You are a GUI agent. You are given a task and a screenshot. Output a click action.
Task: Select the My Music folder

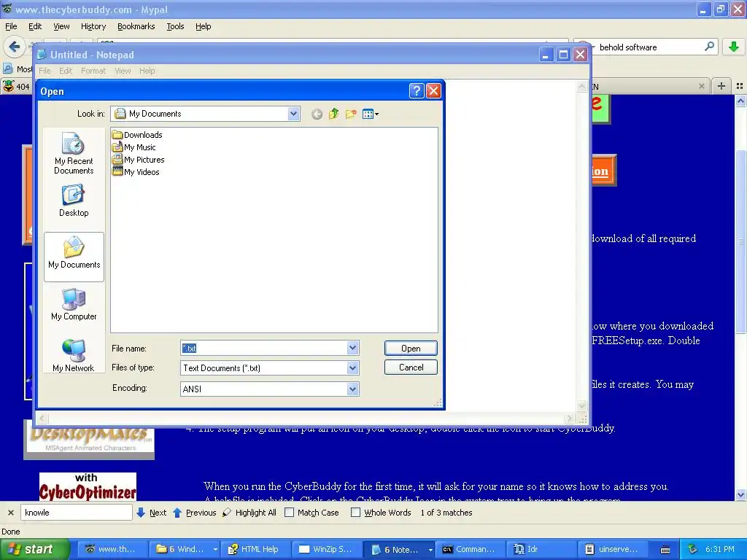[134, 147]
